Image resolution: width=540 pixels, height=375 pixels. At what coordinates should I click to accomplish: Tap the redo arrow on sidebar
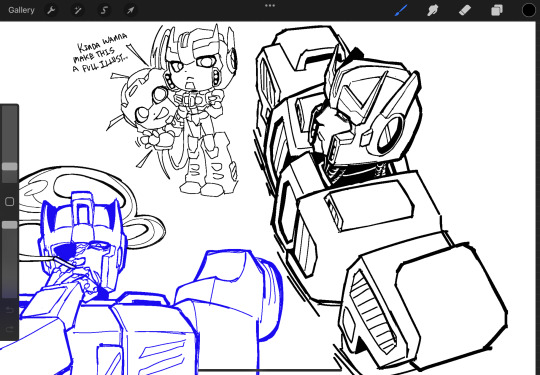(10, 329)
